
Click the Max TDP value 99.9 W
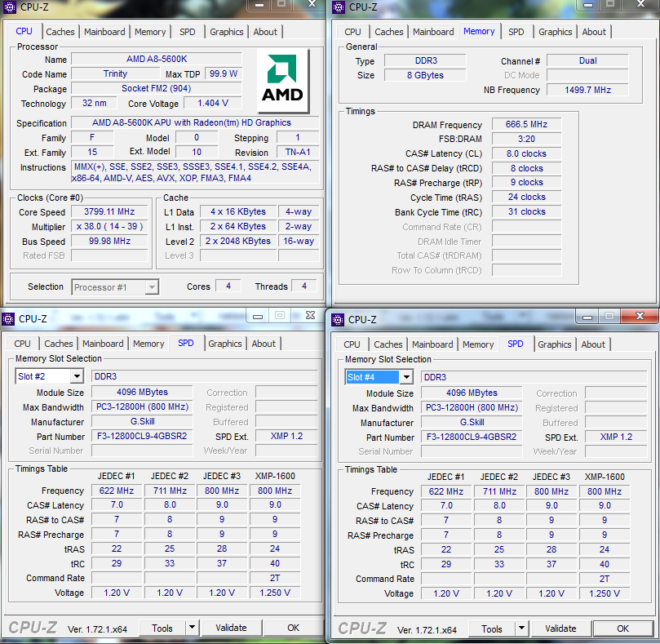[x=224, y=73]
